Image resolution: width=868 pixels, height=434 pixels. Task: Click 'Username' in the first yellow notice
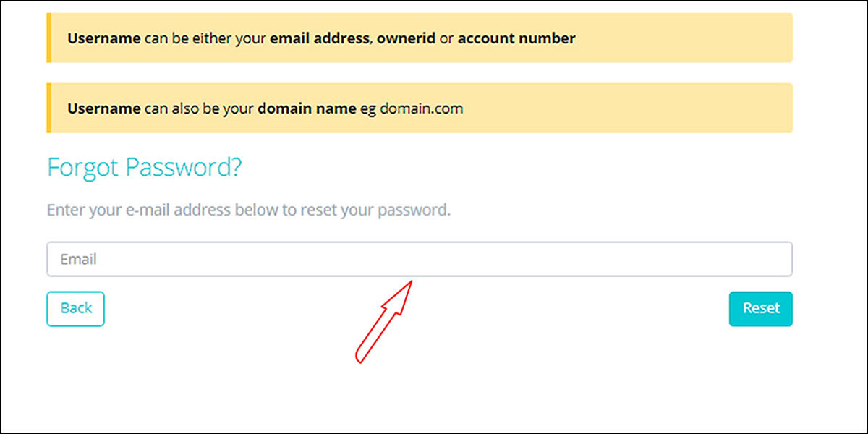pyautogui.click(x=104, y=38)
